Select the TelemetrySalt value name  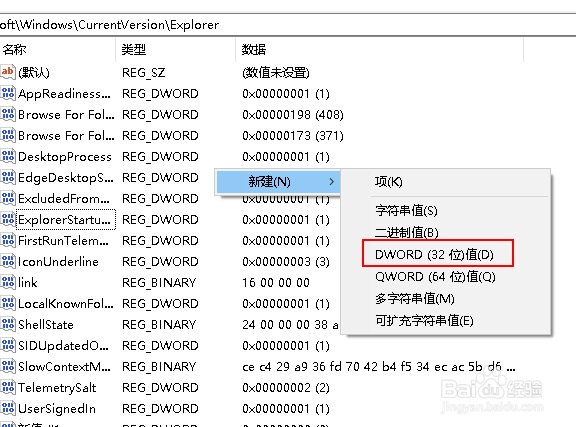click(57, 388)
